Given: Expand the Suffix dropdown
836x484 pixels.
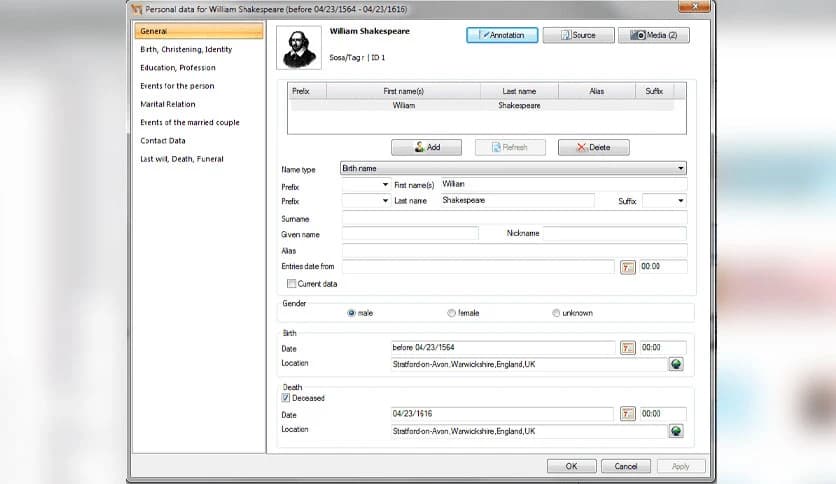Looking at the screenshot, I should (x=680, y=201).
